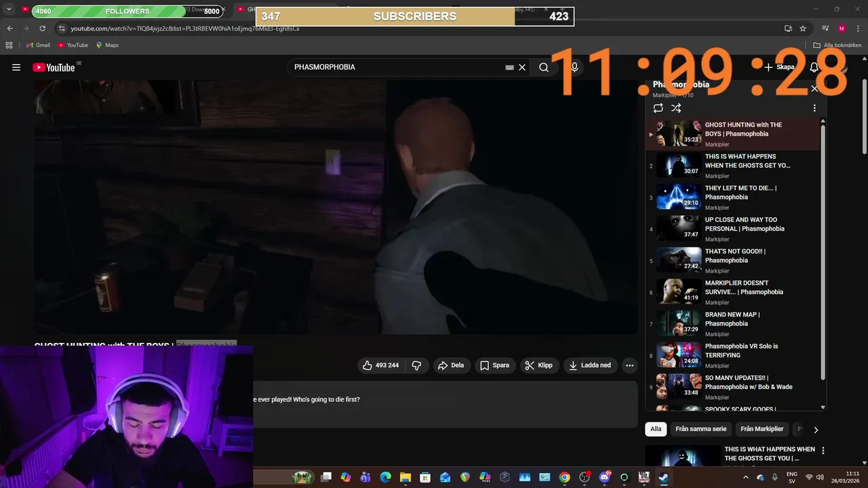Open Outlook from taskbar

coord(445,477)
